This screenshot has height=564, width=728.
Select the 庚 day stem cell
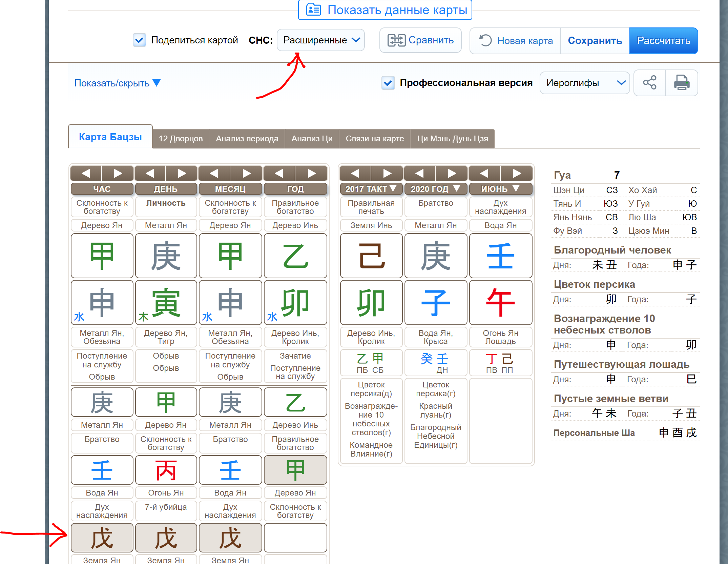166,256
